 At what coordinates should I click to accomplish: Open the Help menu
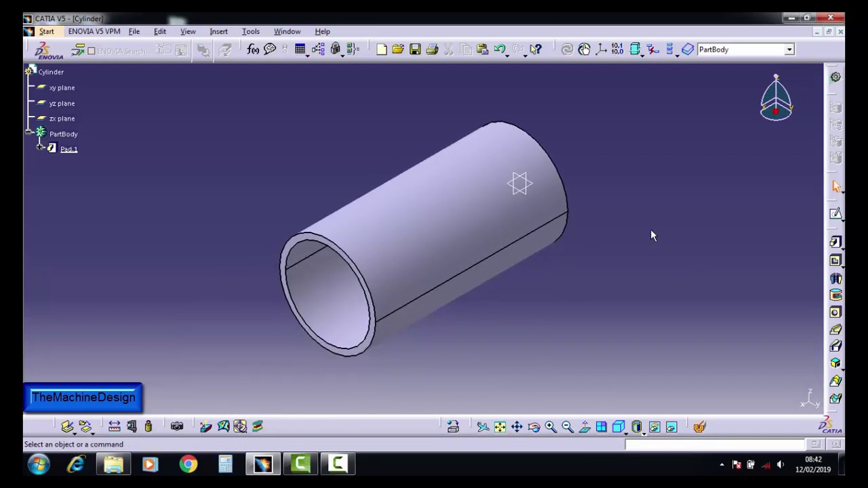coord(322,31)
